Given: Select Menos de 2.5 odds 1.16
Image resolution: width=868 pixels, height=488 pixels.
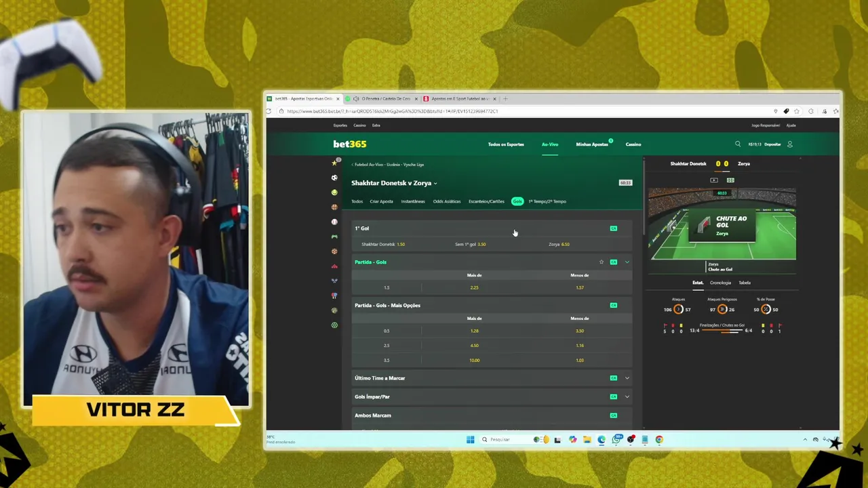Looking at the screenshot, I should pos(580,346).
